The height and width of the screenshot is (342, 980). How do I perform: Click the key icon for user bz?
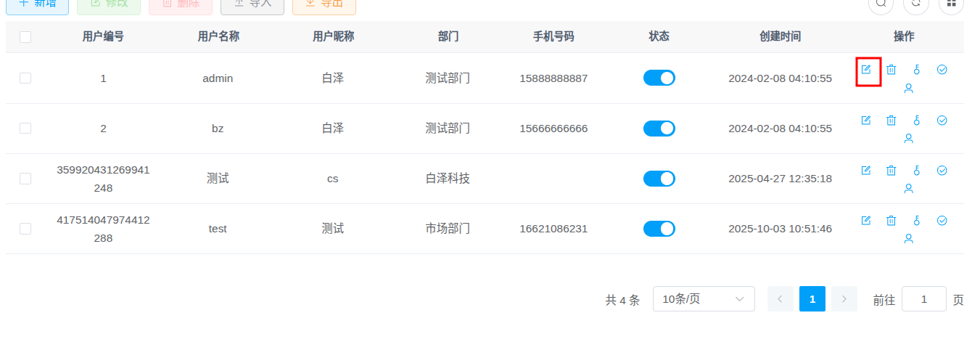pyautogui.click(x=916, y=121)
